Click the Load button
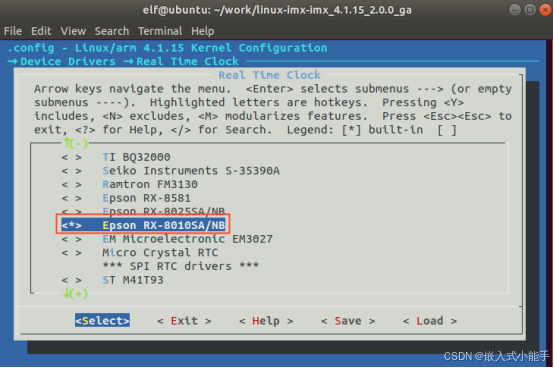554x368 pixels. pyautogui.click(x=430, y=321)
